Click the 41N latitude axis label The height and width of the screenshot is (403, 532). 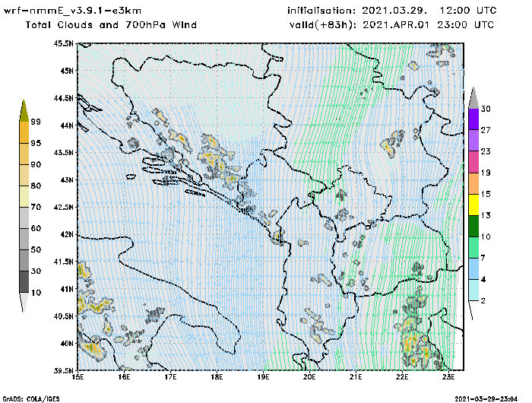(67, 289)
